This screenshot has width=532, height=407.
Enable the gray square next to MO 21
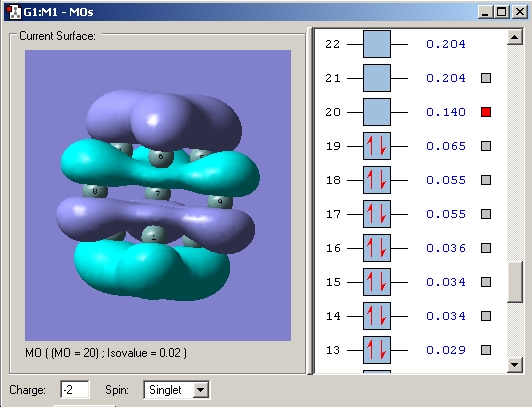click(x=486, y=78)
